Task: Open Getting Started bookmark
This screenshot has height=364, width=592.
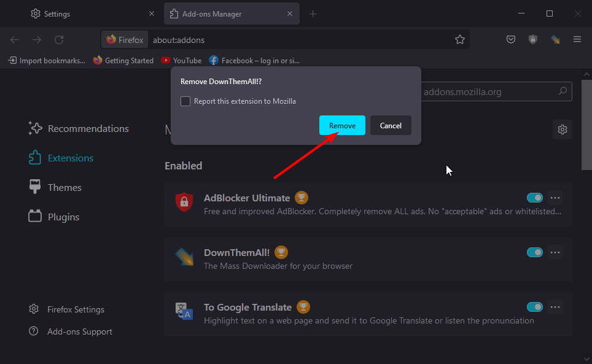Action: 123,60
